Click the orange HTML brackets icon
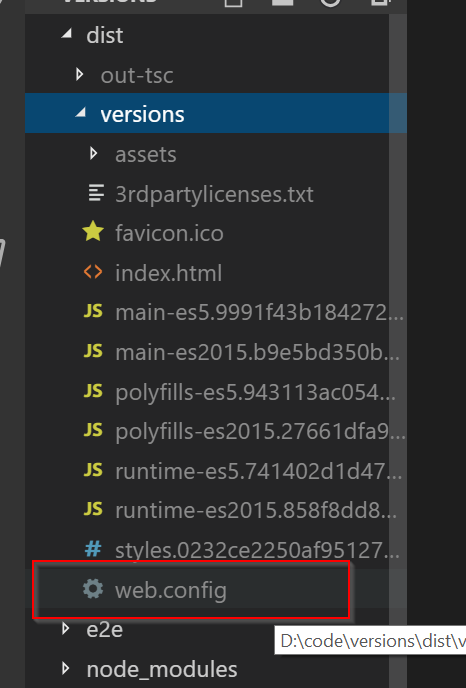The width and height of the screenshot is (466, 688). 93,272
